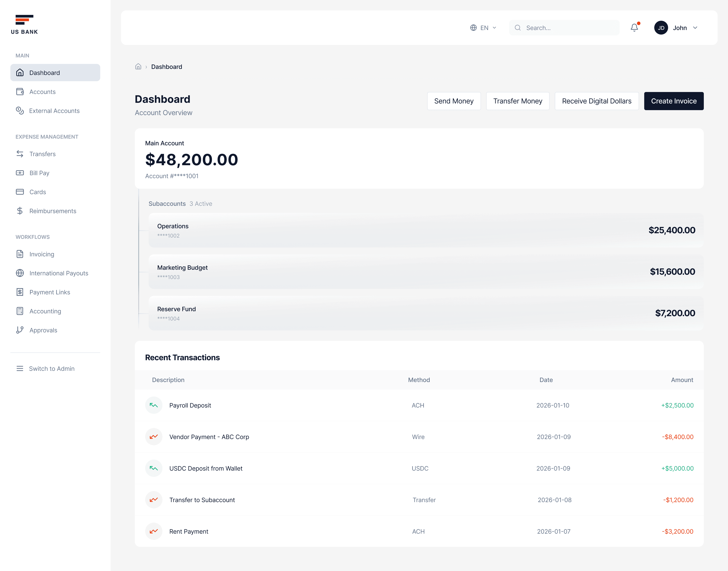
Task: Click the Dashboard home icon in sidebar
Action: click(20, 73)
